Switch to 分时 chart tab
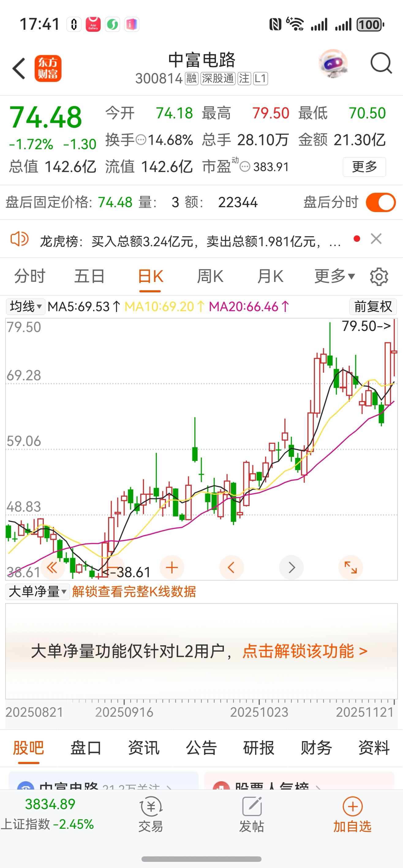Viewport: 403px width, 868px height. tap(30, 276)
